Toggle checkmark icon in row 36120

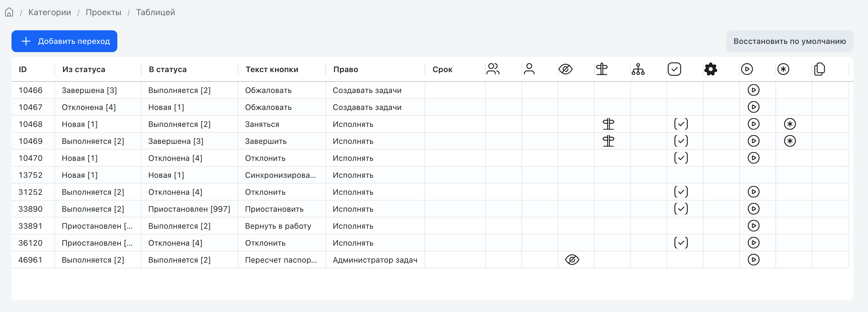pyautogui.click(x=681, y=242)
